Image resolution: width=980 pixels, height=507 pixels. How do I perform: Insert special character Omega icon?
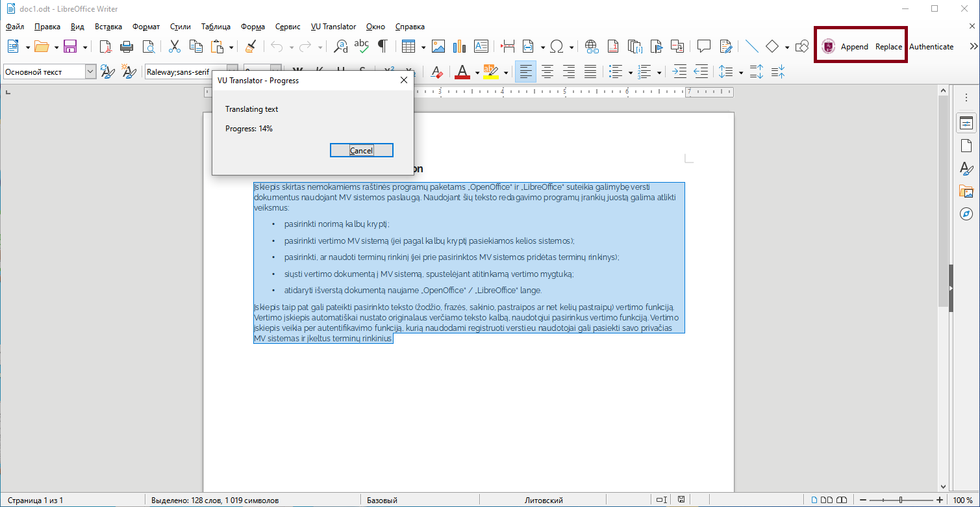[x=557, y=47]
